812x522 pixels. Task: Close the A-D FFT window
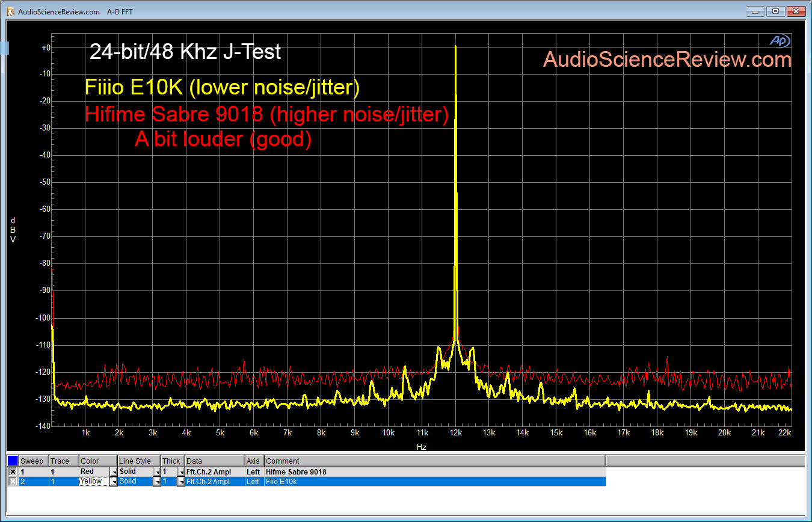click(x=796, y=11)
